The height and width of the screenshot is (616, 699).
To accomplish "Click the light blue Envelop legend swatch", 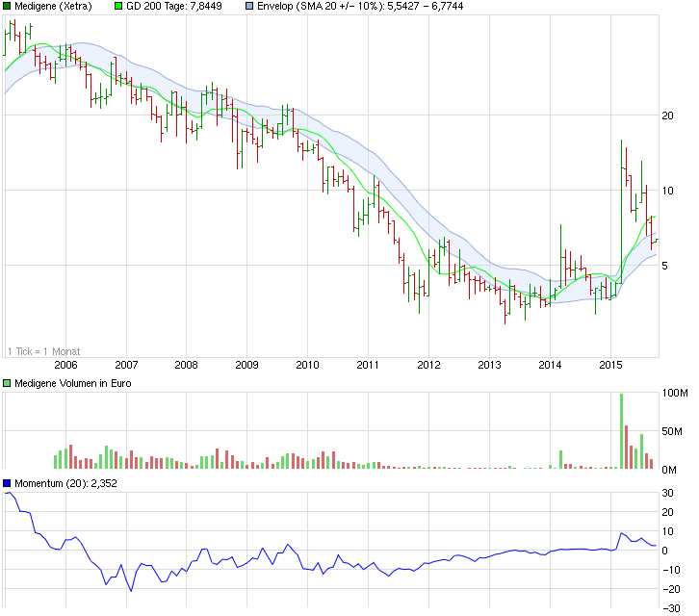I will click(249, 6).
